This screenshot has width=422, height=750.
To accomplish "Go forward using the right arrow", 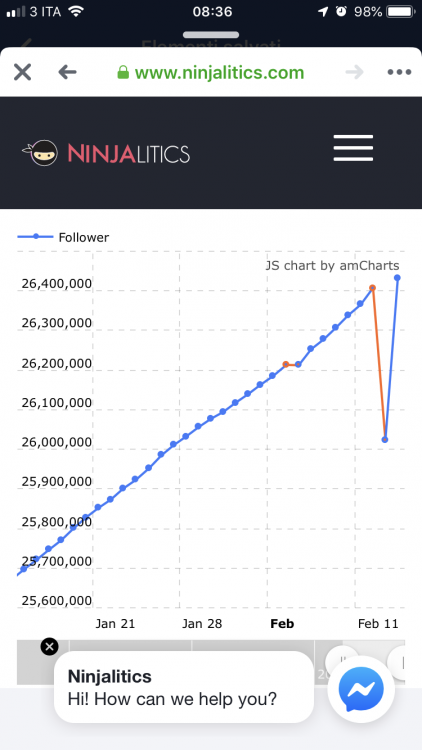I will coord(355,72).
